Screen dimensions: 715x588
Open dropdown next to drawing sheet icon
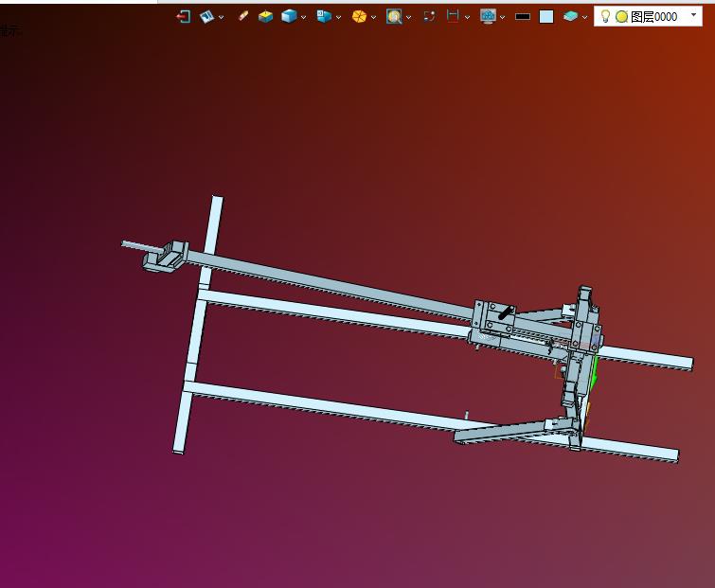pyautogui.click(x=222, y=17)
